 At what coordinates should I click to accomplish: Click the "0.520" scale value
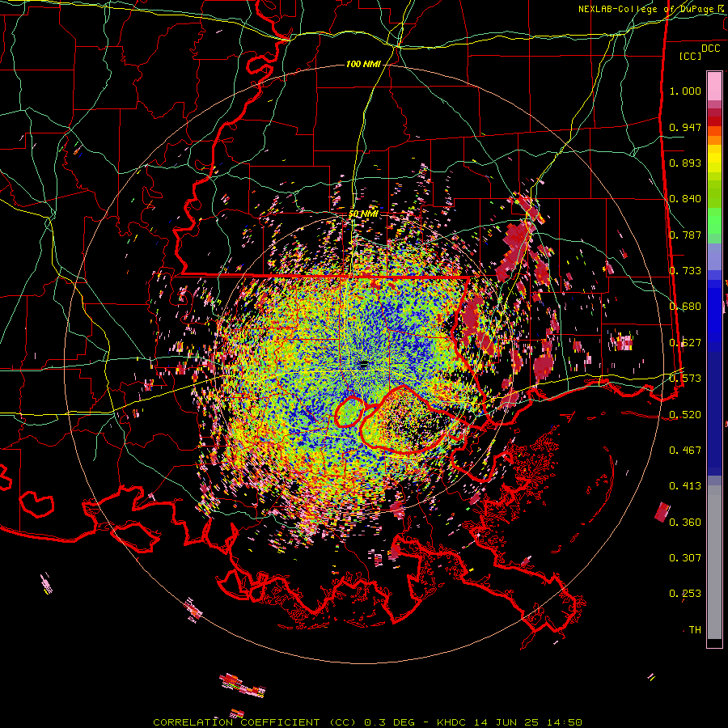click(685, 414)
